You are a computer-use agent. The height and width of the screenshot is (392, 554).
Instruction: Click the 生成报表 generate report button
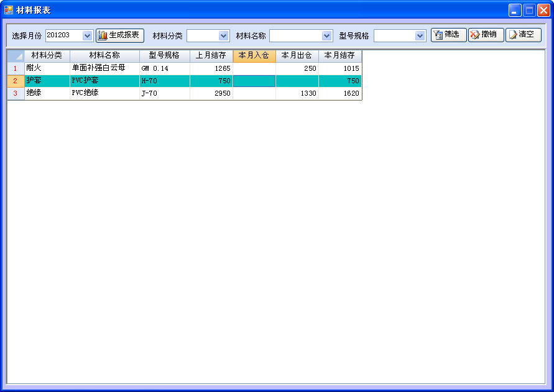click(120, 35)
